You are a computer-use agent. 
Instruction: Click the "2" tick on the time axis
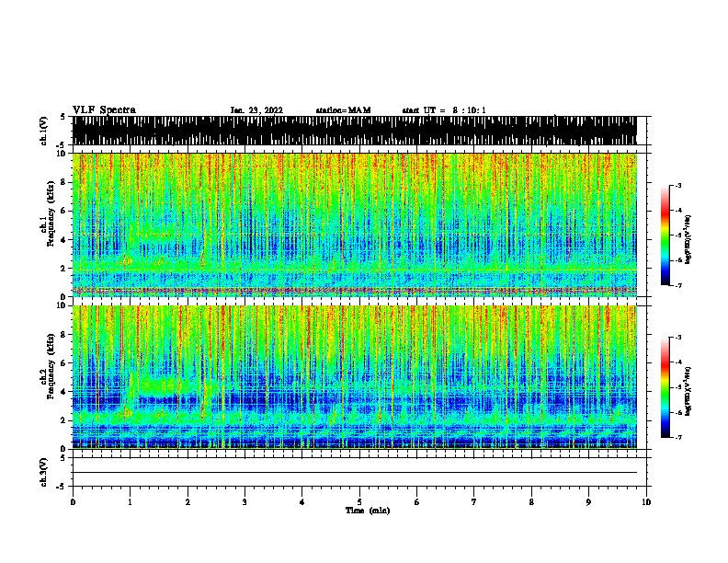click(x=188, y=501)
